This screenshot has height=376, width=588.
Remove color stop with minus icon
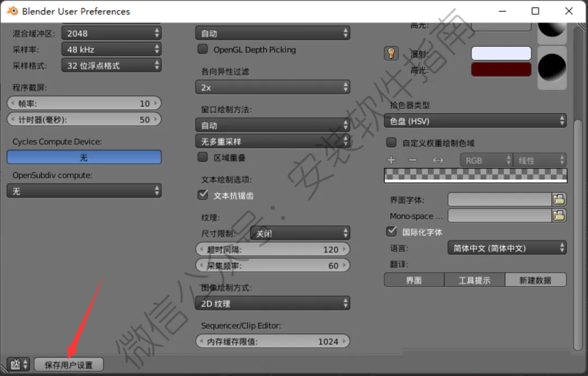tap(413, 160)
